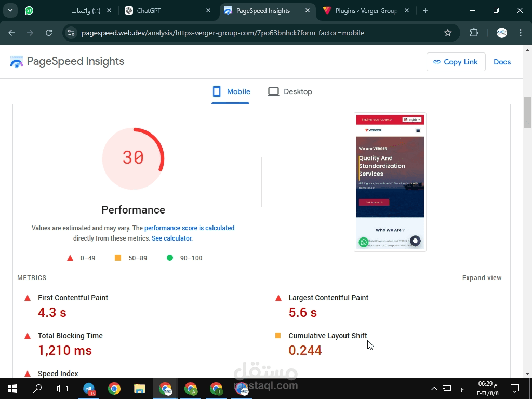Go back to the previous page

11,33
